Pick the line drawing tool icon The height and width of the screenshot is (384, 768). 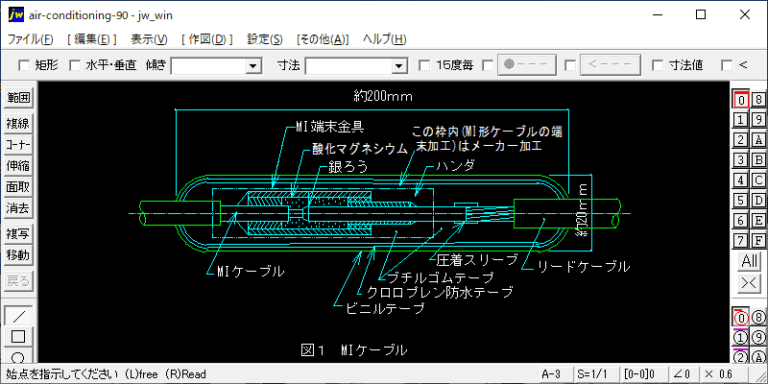click(19, 316)
